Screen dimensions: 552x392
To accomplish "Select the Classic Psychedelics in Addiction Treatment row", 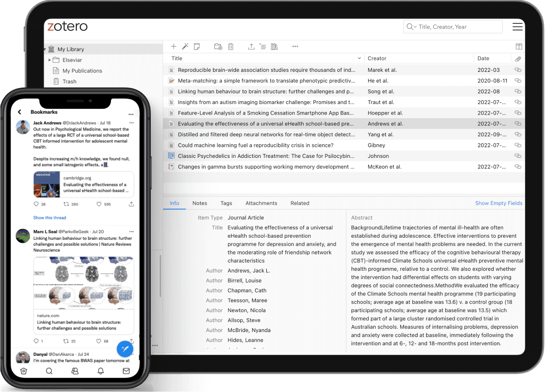I will (x=344, y=156).
